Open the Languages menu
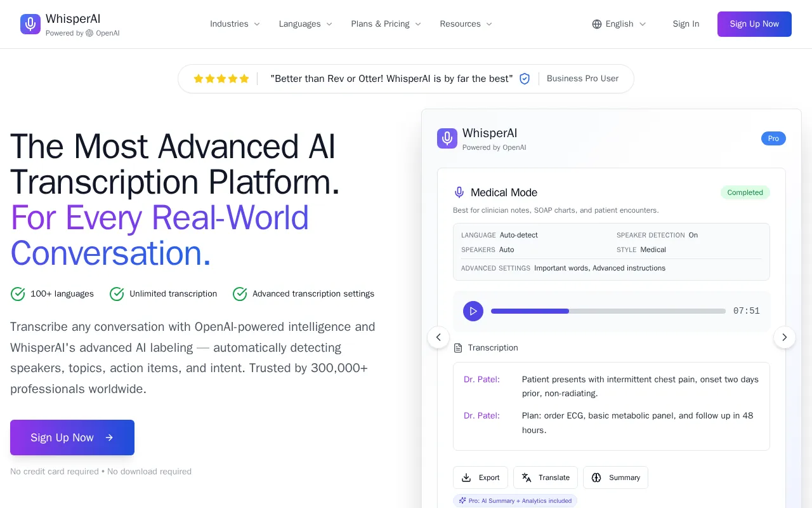The image size is (812, 508). pyautogui.click(x=306, y=24)
